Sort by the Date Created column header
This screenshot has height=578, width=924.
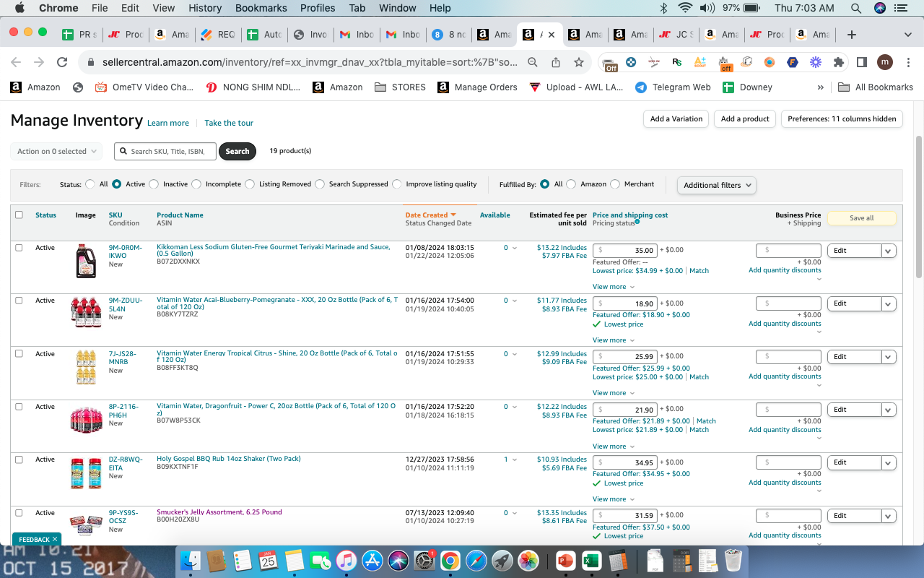point(430,215)
